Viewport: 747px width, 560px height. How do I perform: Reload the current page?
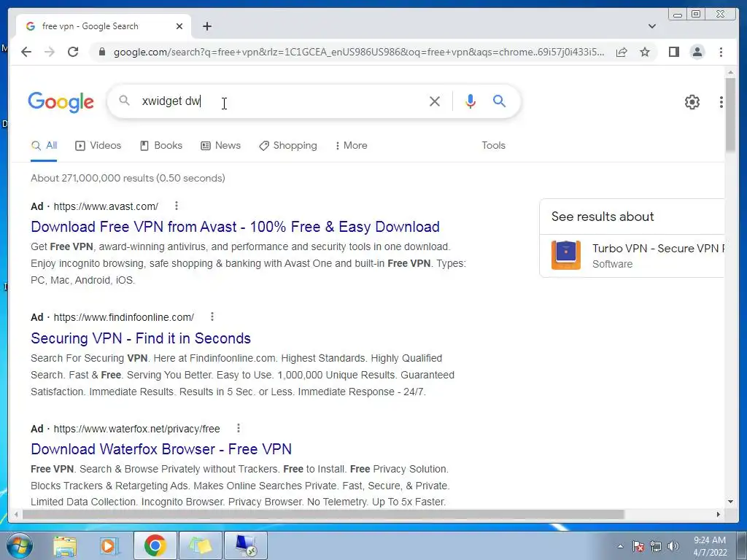[x=73, y=52]
